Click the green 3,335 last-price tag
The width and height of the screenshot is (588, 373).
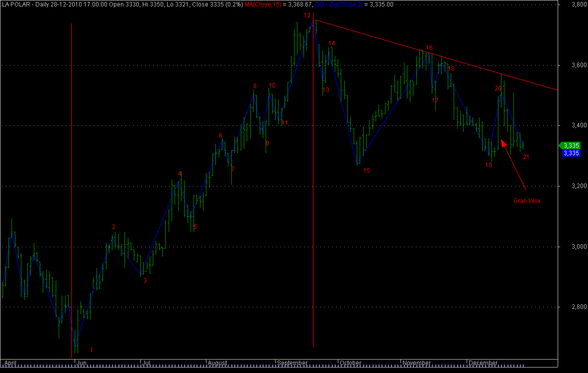(x=570, y=145)
